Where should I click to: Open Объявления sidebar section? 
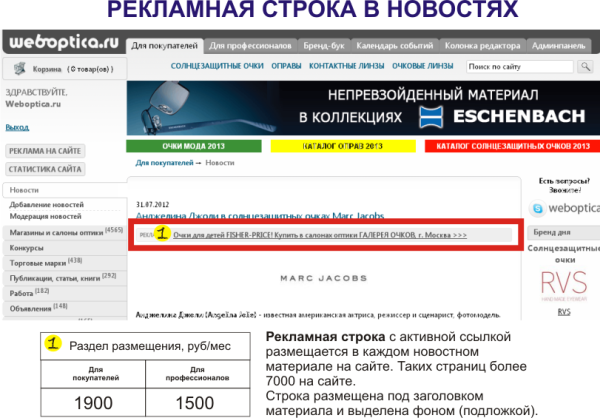(65, 308)
